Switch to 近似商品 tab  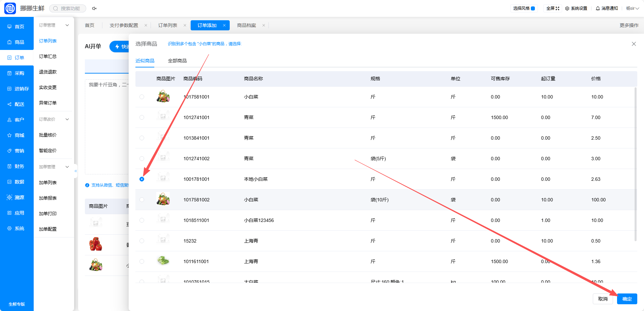(145, 61)
